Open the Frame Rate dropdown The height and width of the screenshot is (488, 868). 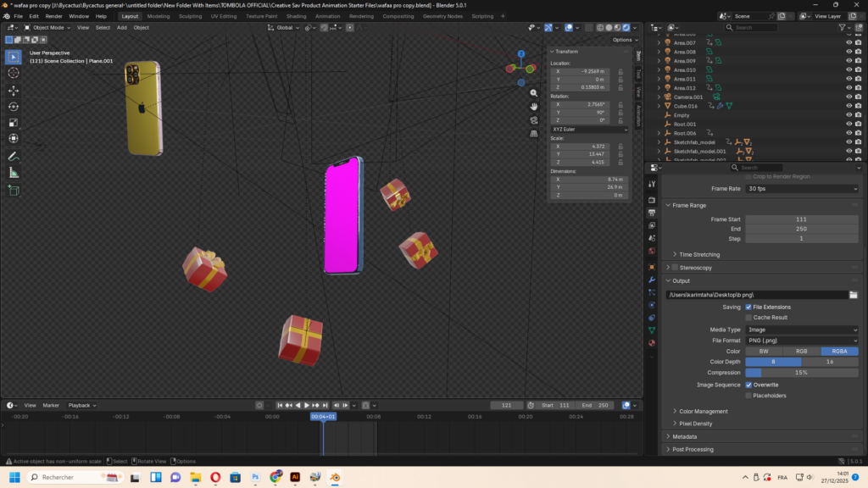pos(802,189)
